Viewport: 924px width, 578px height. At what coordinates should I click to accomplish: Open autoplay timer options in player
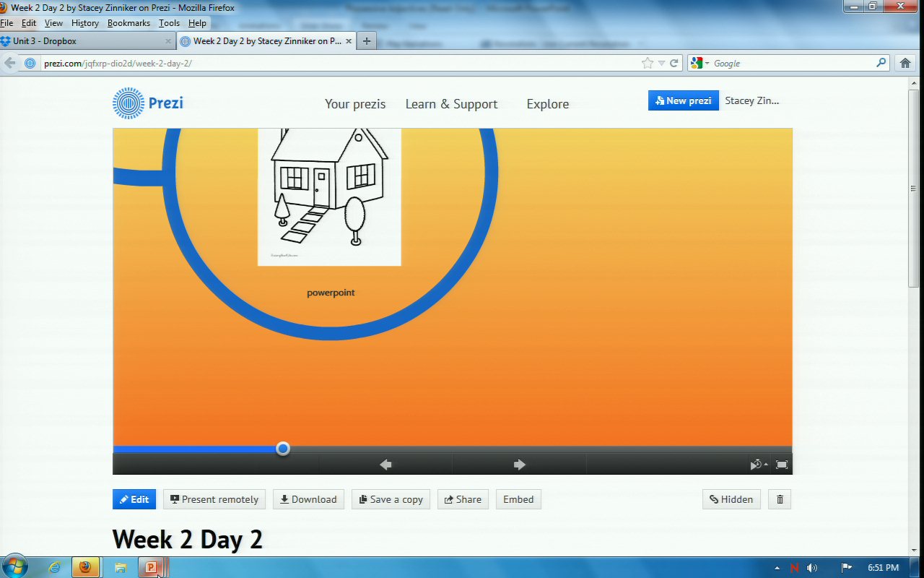pos(758,465)
